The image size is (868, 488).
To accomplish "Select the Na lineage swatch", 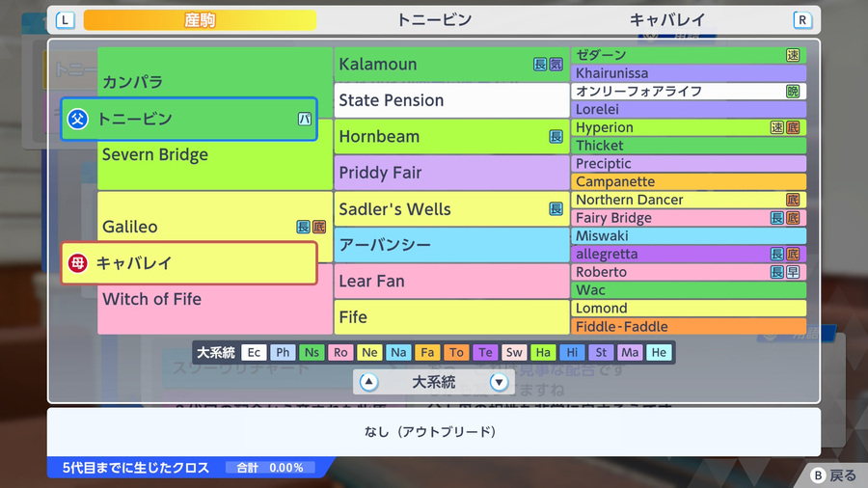I will click(x=398, y=352).
